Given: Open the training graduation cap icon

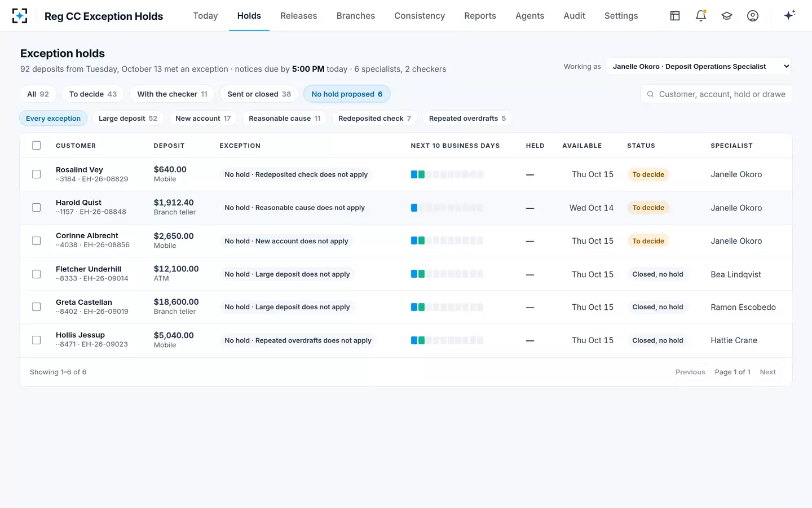Looking at the screenshot, I should point(727,16).
